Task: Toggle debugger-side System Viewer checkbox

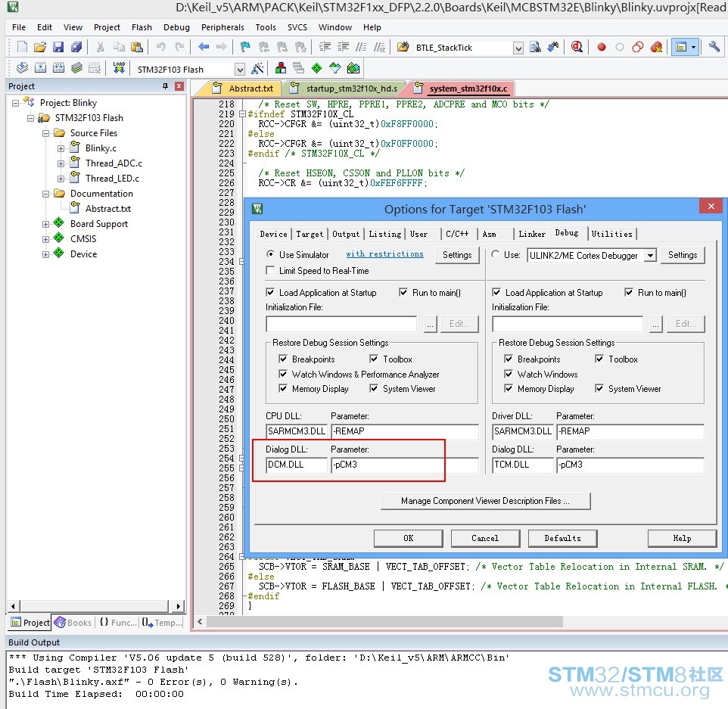Action: [599, 388]
